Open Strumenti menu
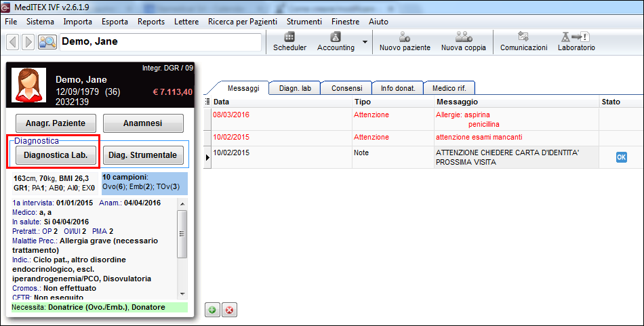 point(304,22)
